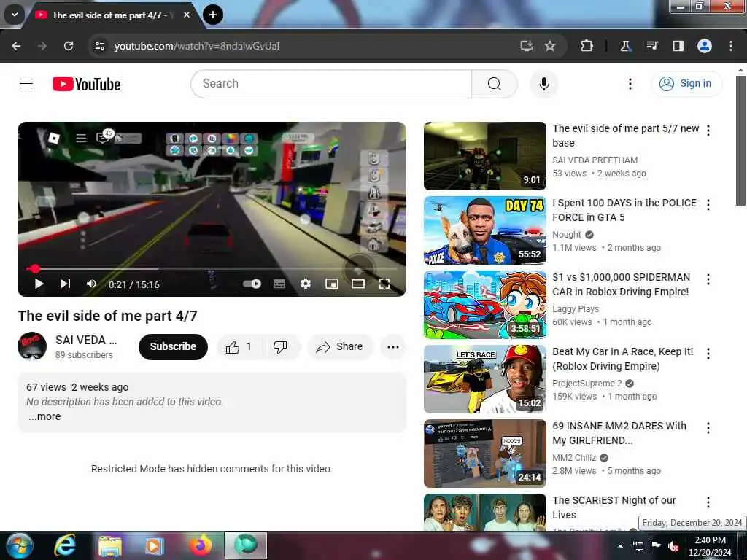
Task: Open the taskbar clock 2:40 PM
Action: coord(710,546)
